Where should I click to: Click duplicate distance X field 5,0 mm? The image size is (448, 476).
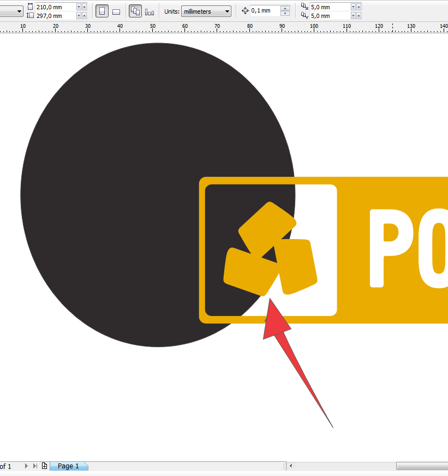(x=330, y=7)
